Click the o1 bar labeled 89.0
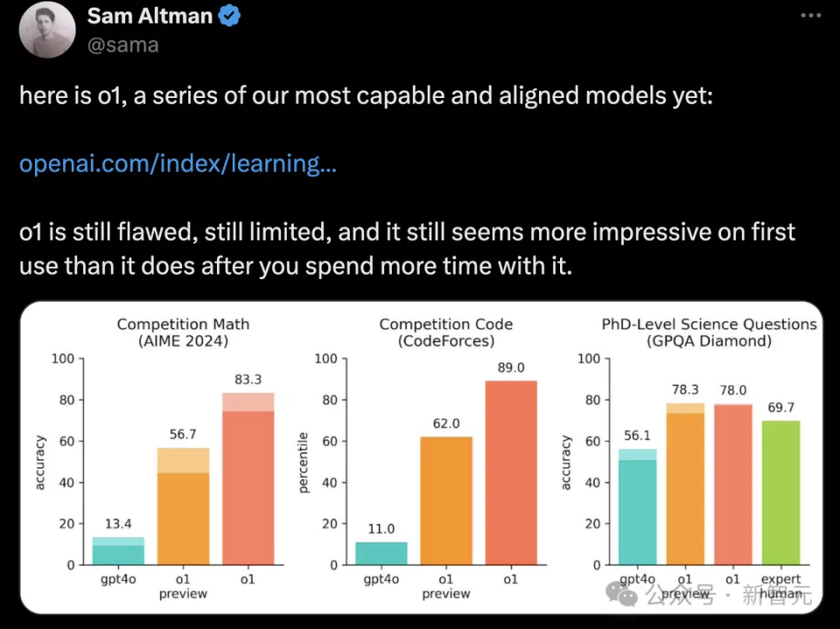840x629 pixels. pyautogui.click(x=511, y=472)
